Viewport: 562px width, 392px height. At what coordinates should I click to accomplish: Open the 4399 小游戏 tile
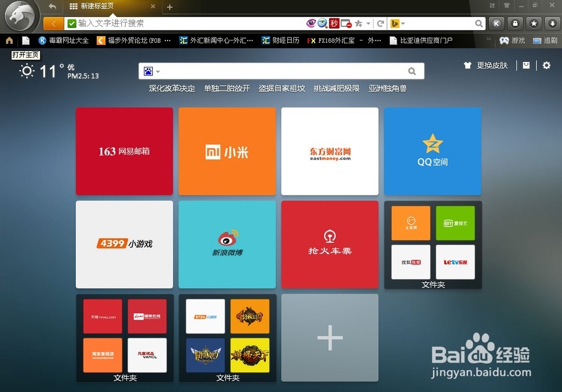(124, 244)
